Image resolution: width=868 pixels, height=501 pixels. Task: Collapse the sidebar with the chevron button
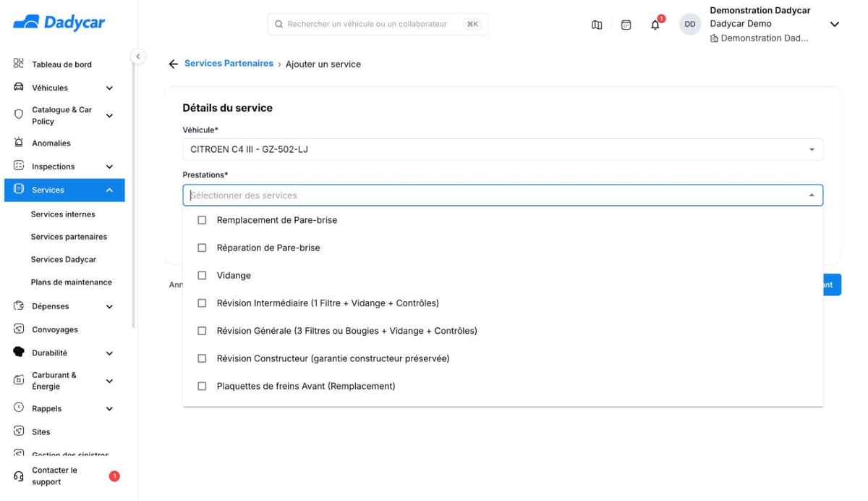[x=137, y=56]
